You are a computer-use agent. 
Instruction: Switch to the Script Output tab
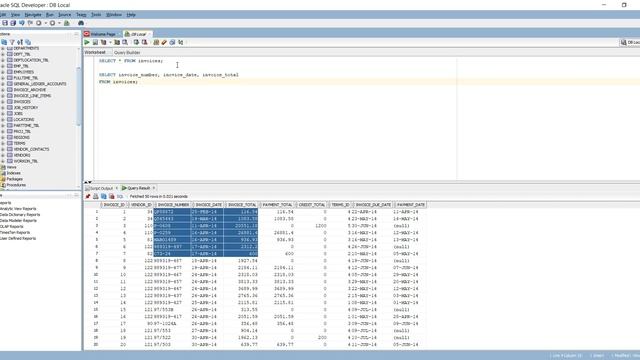100,188
